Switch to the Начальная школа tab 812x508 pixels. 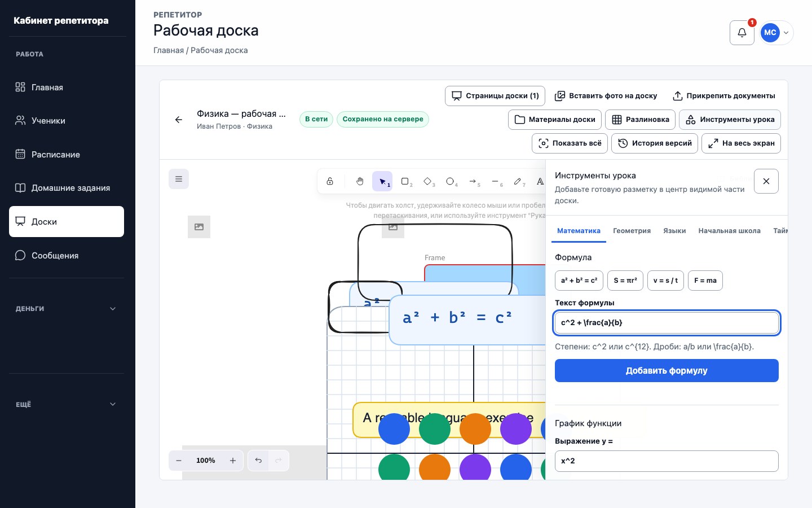tap(729, 231)
